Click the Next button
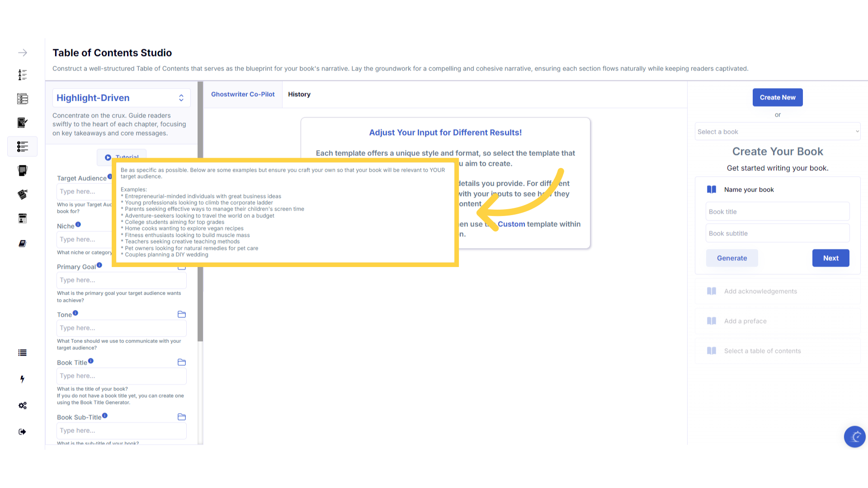The width and height of the screenshot is (868, 488). (830, 258)
